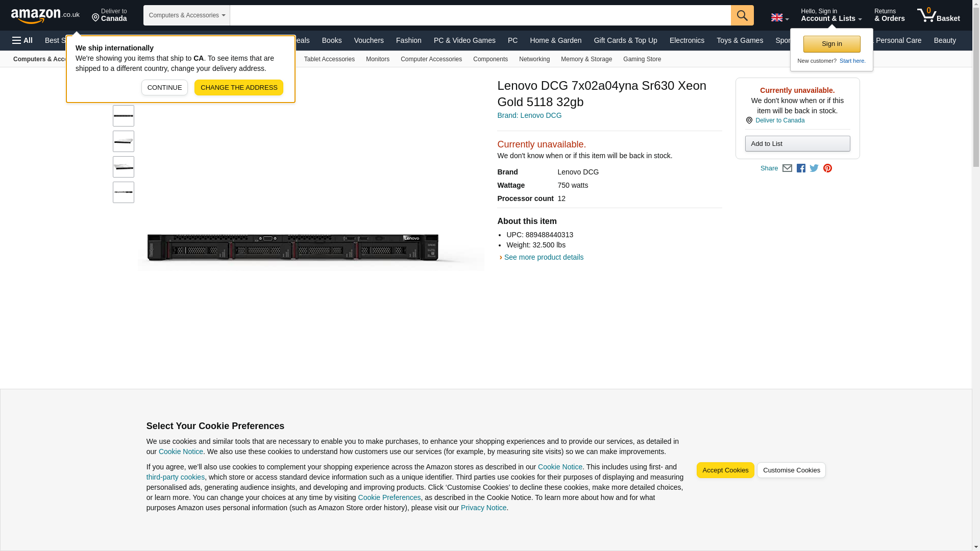Share product on Facebook icon
This screenshot has width=980, height=551.
coord(801,168)
